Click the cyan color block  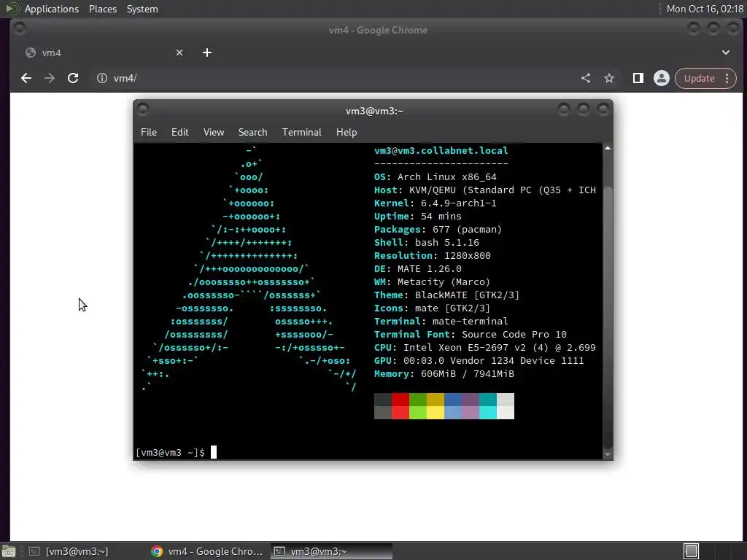(x=488, y=406)
